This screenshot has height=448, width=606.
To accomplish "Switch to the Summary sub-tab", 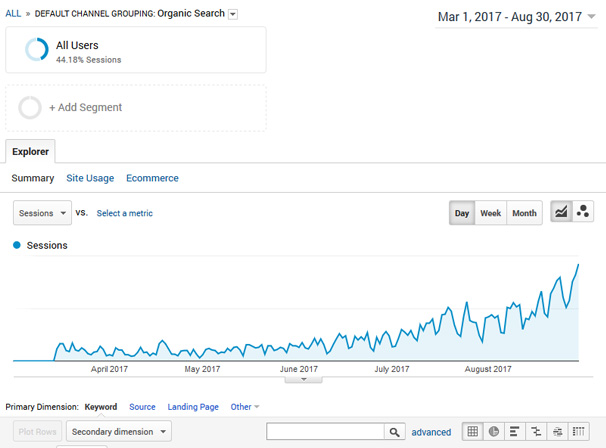I will [x=33, y=178].
